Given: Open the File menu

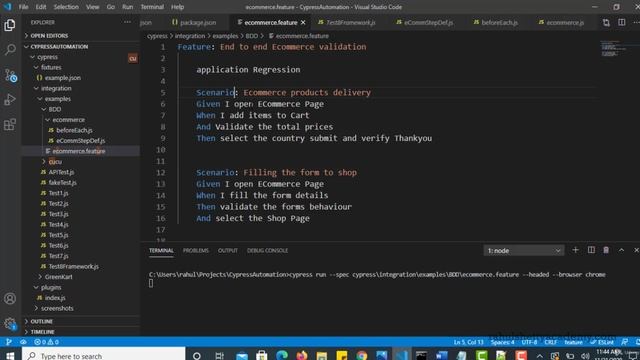Looking at the screenshot, I should tap(23, 7).
